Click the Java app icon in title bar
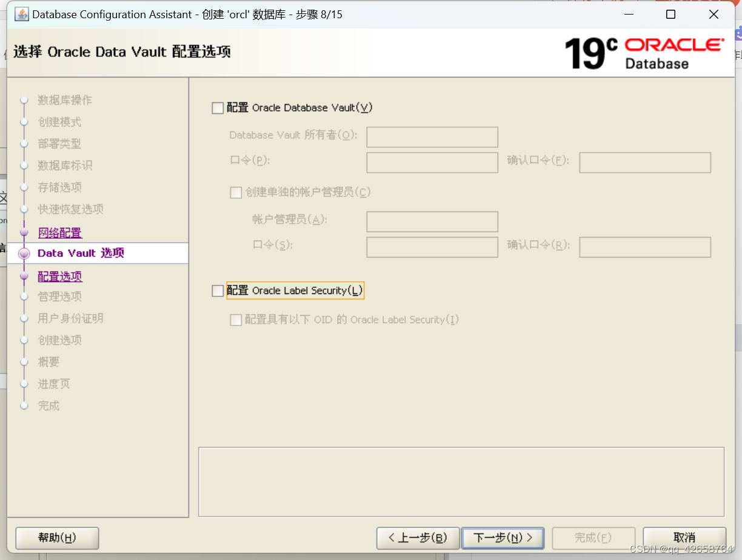This screenshot has height=560, width=742. 22,14
